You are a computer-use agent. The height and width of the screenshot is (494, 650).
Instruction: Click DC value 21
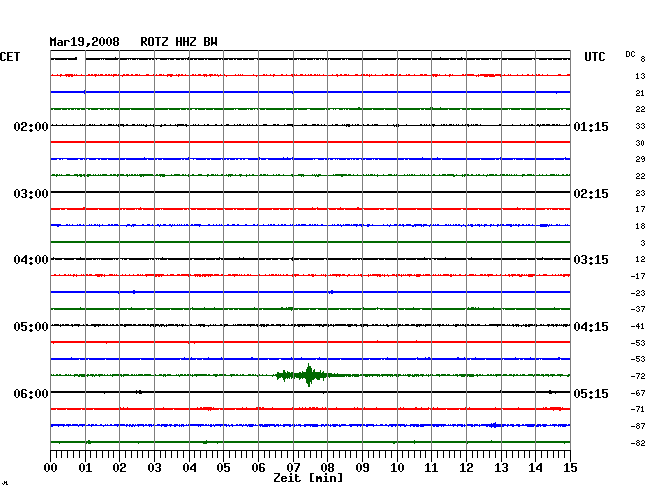640,93
